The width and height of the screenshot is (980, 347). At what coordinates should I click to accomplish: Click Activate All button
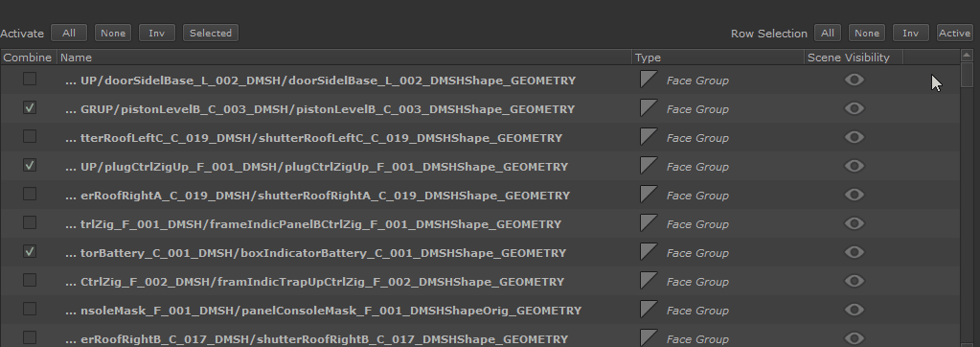pyautogui.click(x=69, y=34)
